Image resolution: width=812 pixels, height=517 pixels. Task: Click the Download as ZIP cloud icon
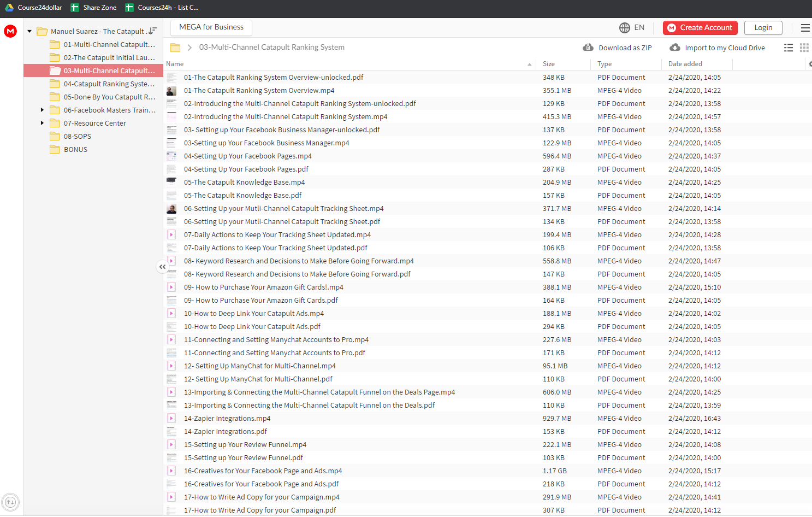pos(588,48)
